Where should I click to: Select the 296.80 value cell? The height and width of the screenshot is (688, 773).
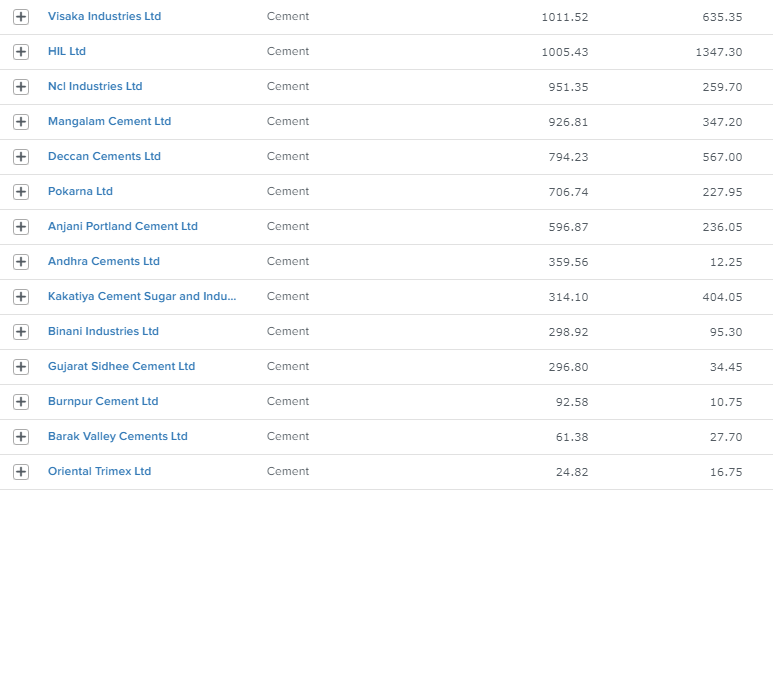pyautogui.click(x=568, y=367)
